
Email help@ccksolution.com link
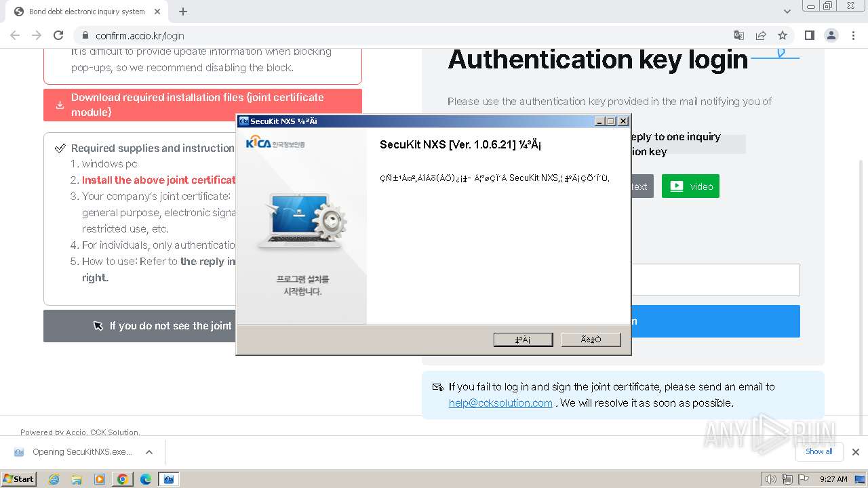click(500, 403)
